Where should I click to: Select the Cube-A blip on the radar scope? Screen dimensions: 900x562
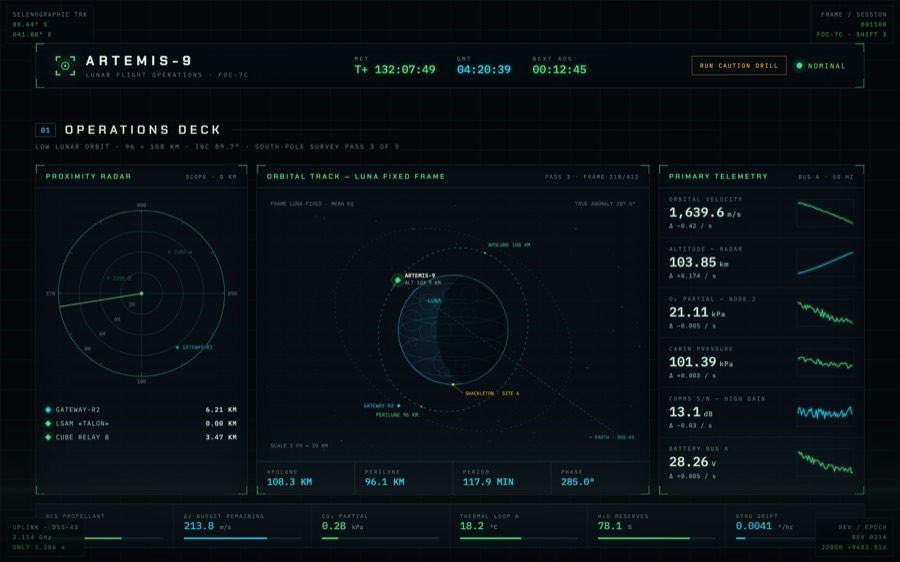click(169, 252)
